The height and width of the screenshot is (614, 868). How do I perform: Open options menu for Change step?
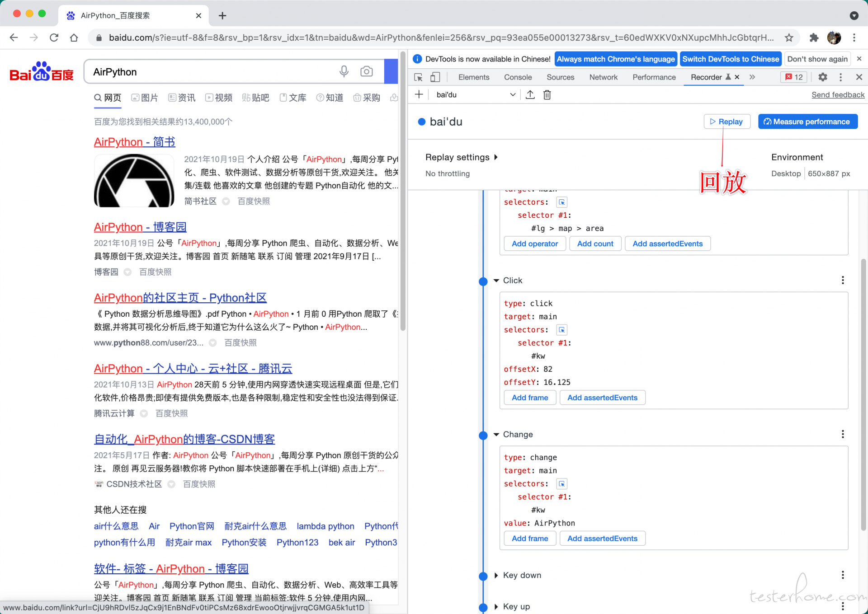click(x=843, y=434)
